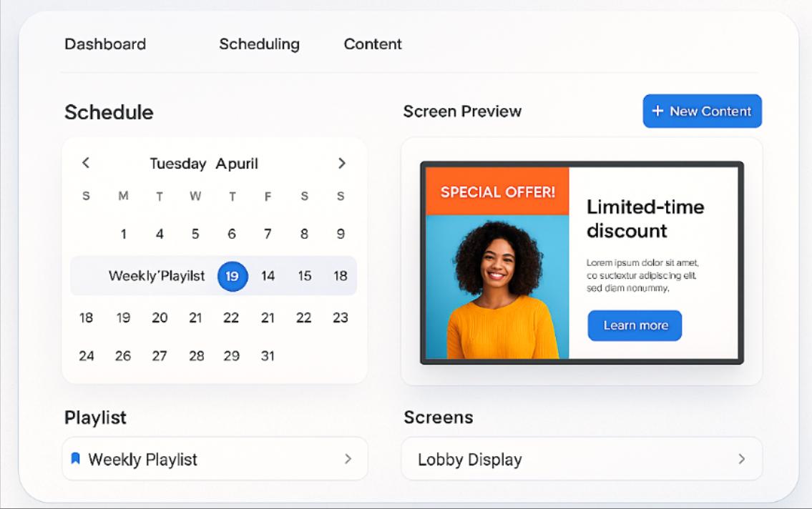Expand the Lobby Display row chevron

tap(741, 459)
